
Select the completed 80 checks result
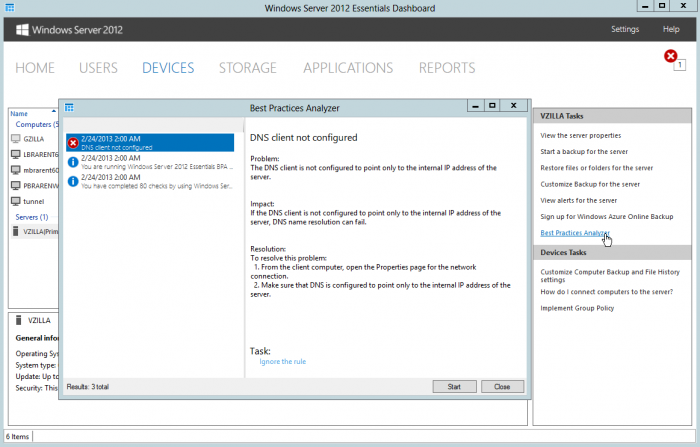tap(150, 181)
